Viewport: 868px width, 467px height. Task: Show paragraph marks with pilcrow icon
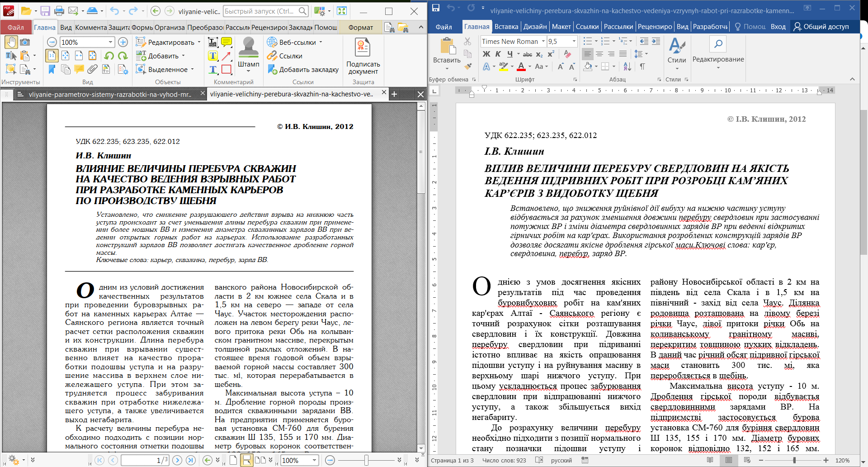coord(642,67)
